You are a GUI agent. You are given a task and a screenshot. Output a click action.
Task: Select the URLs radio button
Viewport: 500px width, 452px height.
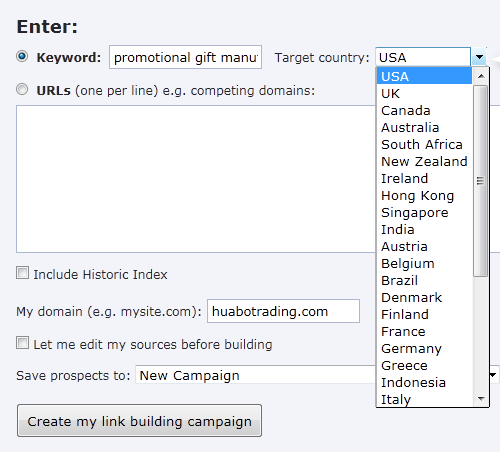pos(22,89)
